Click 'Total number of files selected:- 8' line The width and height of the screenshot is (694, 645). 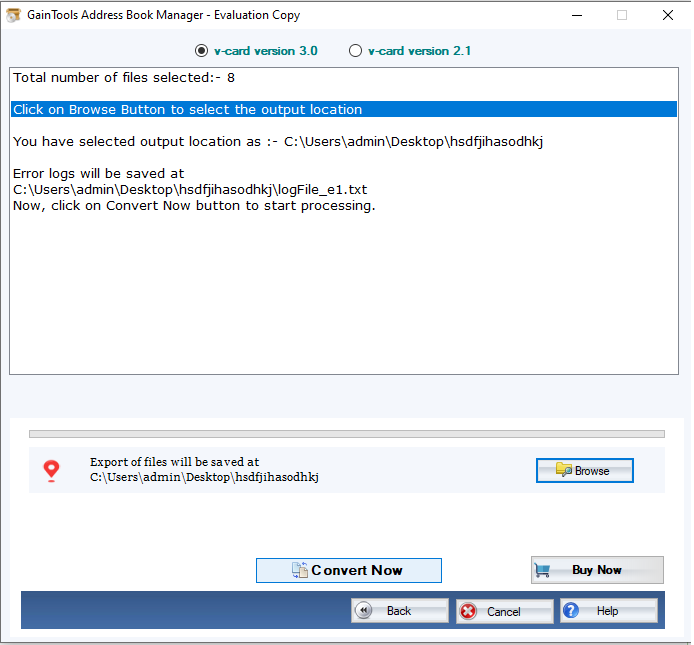tap(123, 77)
